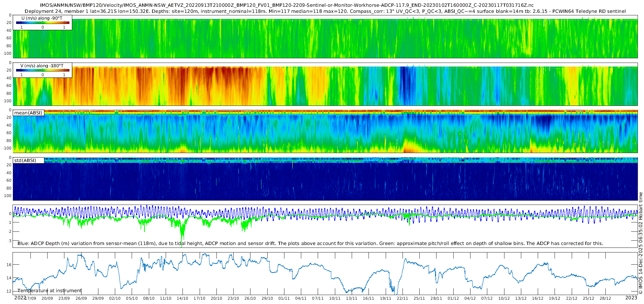The image size is (644, 304).
Task: Click the -3 tick on depth variation axis
Action: [x=10, y=241]
